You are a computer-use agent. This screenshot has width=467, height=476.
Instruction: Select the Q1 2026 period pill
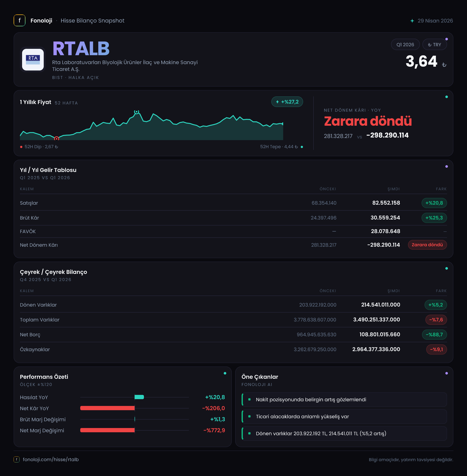tap(405, 45)
